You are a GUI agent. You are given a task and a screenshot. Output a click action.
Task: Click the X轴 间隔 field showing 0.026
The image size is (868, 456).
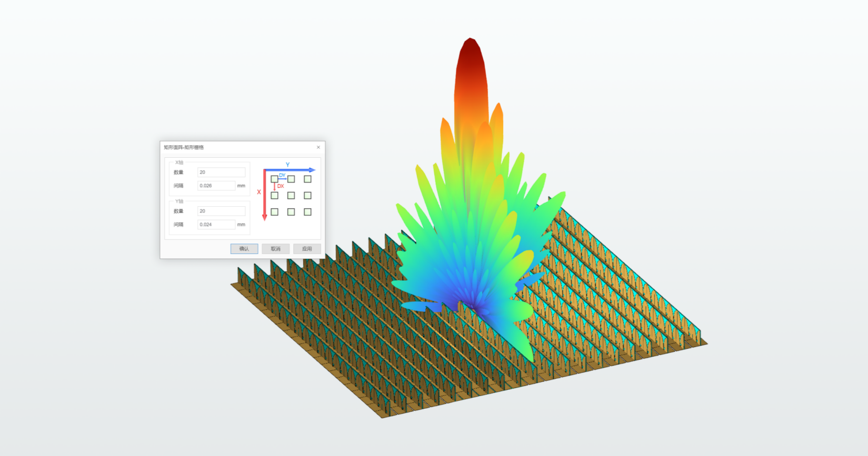pos(216,186)
